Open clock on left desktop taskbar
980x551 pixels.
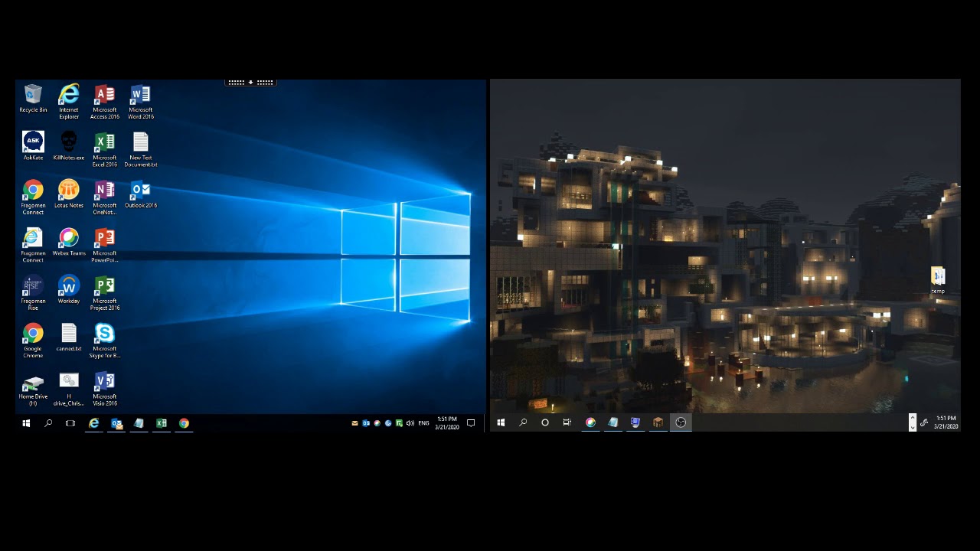(x=447, y=423)
